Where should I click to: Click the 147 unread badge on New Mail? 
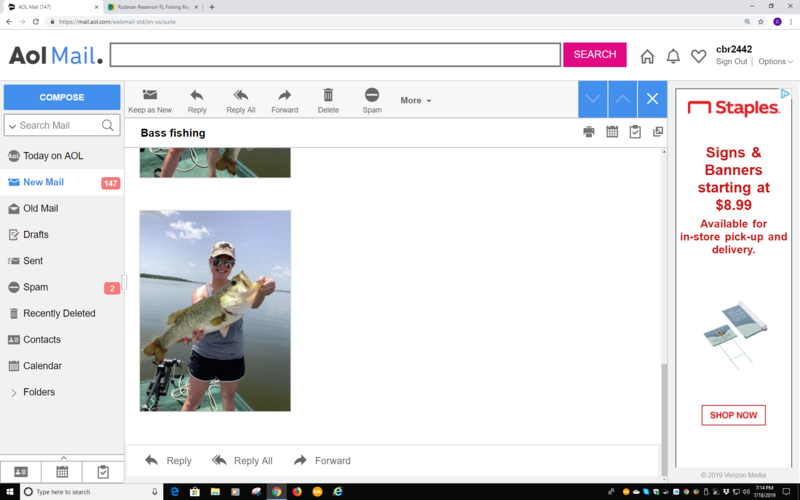pyautogui.click(x=110, y=183)
